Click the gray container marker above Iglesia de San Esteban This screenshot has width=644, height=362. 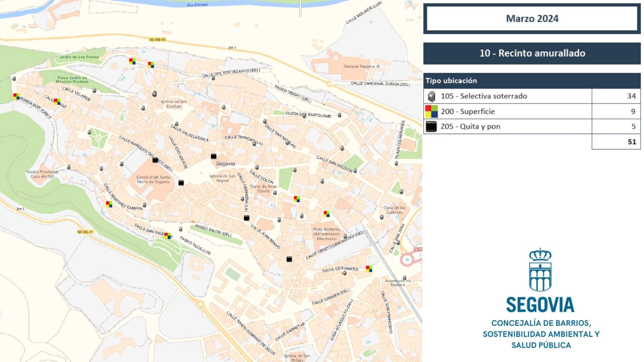[x=154, y=94]
